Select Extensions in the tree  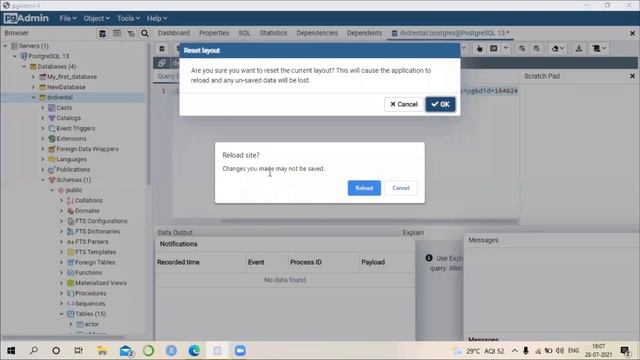[x=71, y=139]
